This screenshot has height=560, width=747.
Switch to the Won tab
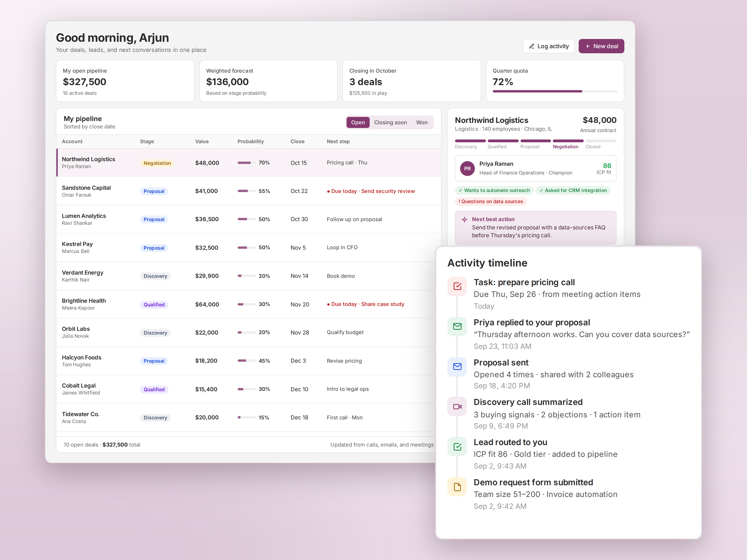(x=422, y=122)
